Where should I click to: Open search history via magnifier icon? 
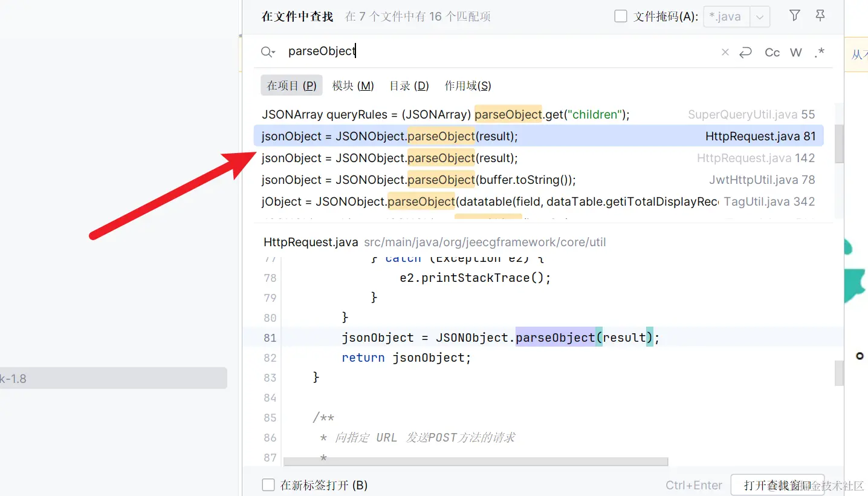(268, 52)
